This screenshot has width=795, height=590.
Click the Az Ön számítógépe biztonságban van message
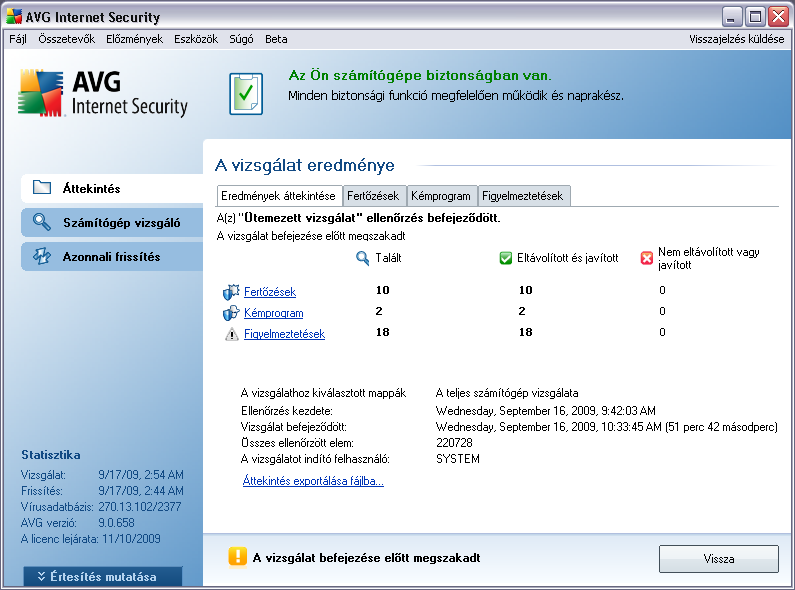420,76
